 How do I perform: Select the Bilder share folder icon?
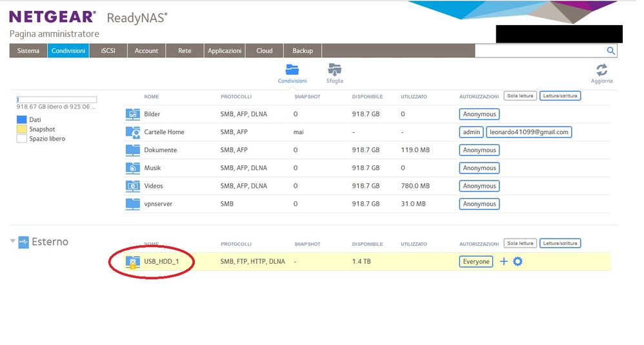tap(133, 114)
